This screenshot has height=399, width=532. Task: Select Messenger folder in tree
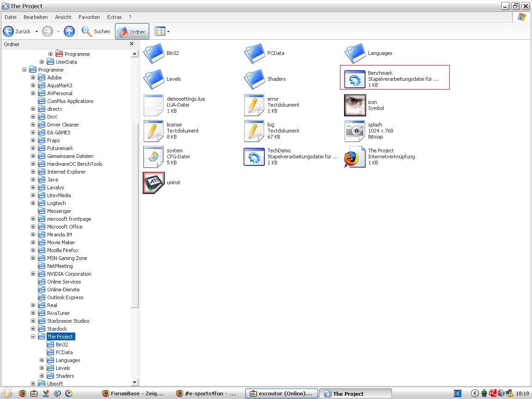59,211
